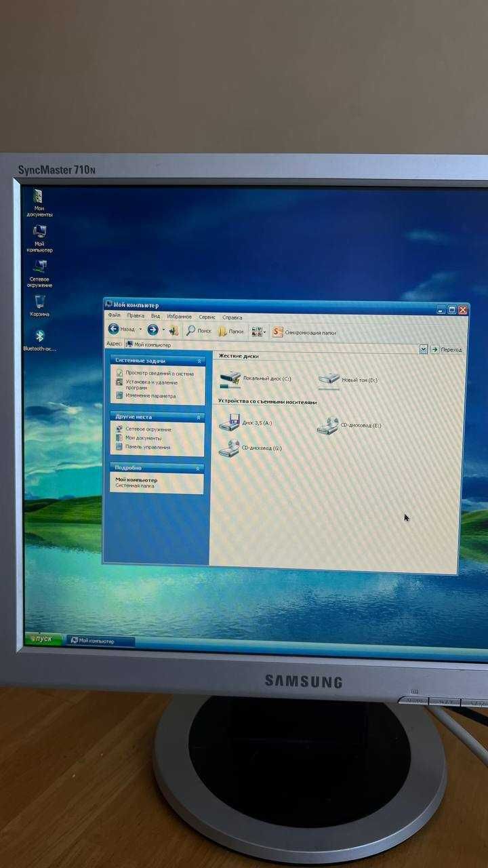Click the Переход go button
Viewport: 488px width, 868px height.
pyautogui.click(x=447, y=349)
